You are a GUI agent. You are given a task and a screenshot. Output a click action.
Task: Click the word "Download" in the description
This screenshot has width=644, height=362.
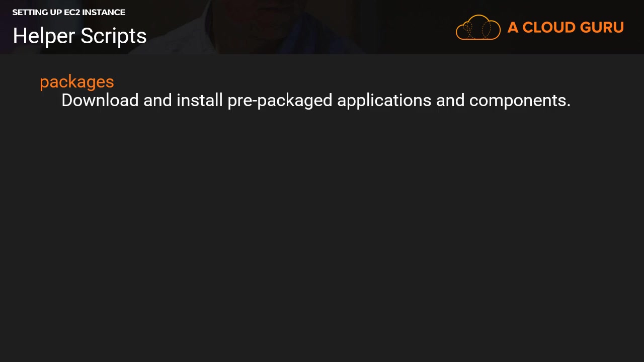coord(100,101)
